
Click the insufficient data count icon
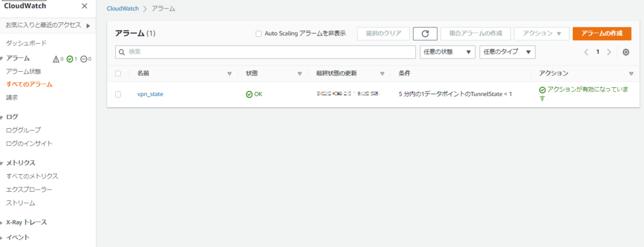pyautogui.click(x=83, y=59)
